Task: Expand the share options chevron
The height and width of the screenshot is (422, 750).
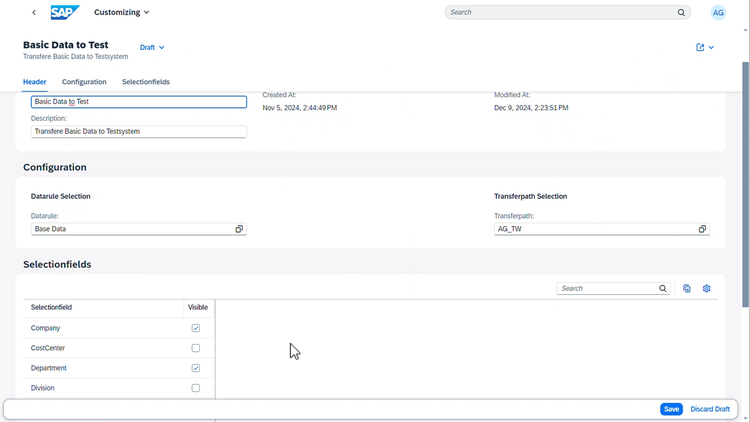Action: pyautogui.click(x=711, y=47)
